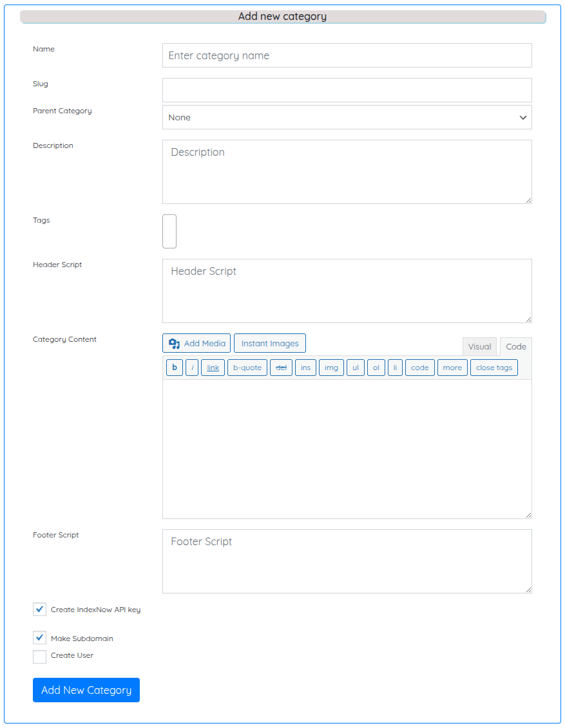Open Instant Images
565x728 pixels.
click(270, 343)
